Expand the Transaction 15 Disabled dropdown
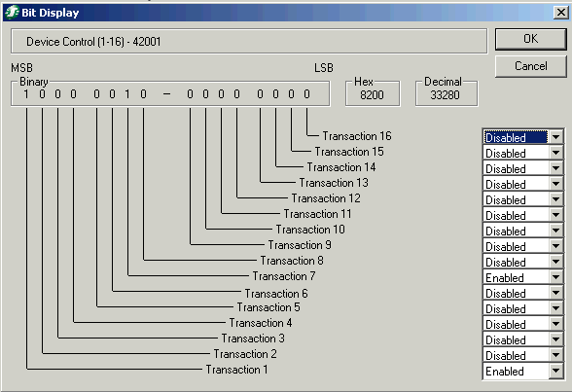 click(556, 153)
